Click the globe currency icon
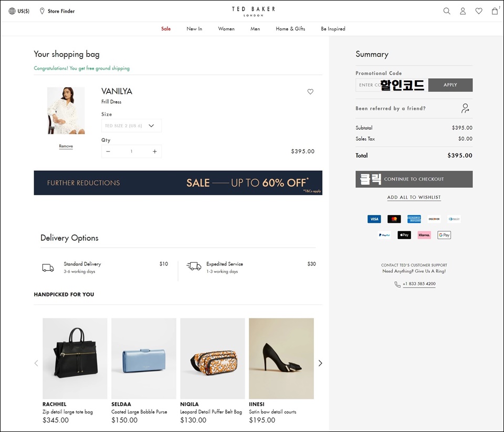This screenshot has width=504, height=432. 12,11
